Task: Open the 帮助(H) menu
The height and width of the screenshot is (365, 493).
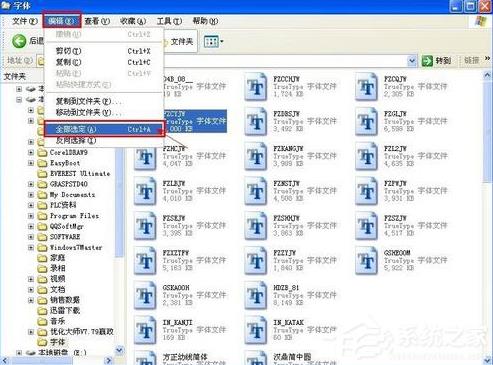Action: pyautogui.click(x=205, y=21)
